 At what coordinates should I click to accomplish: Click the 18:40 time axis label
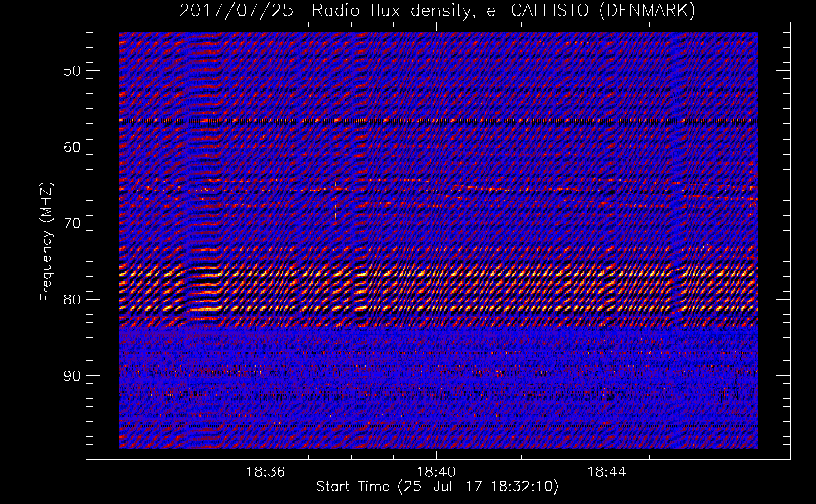click(436, 472)
